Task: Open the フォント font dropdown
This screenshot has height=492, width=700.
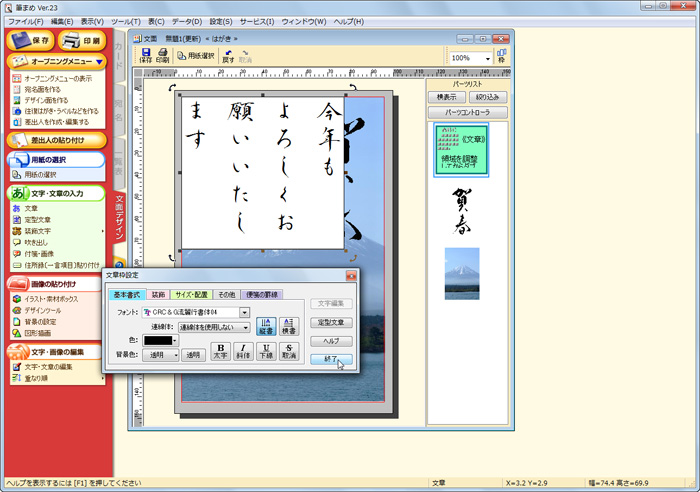Action: pyautogui.click(x=244, y=313)
